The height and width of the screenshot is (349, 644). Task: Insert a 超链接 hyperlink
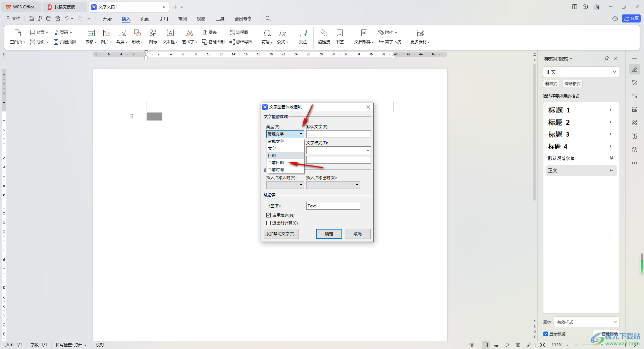point(324,37)
